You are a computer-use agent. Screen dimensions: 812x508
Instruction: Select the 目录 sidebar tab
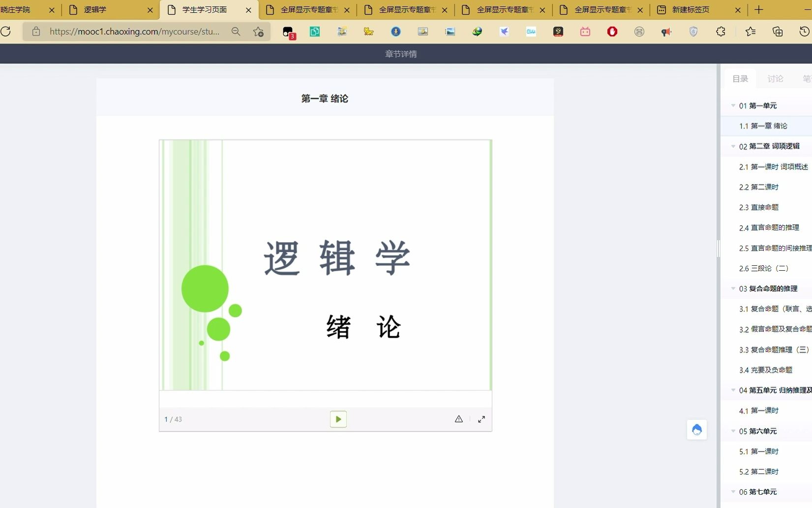pyautogui.click(x=740, y=79)
